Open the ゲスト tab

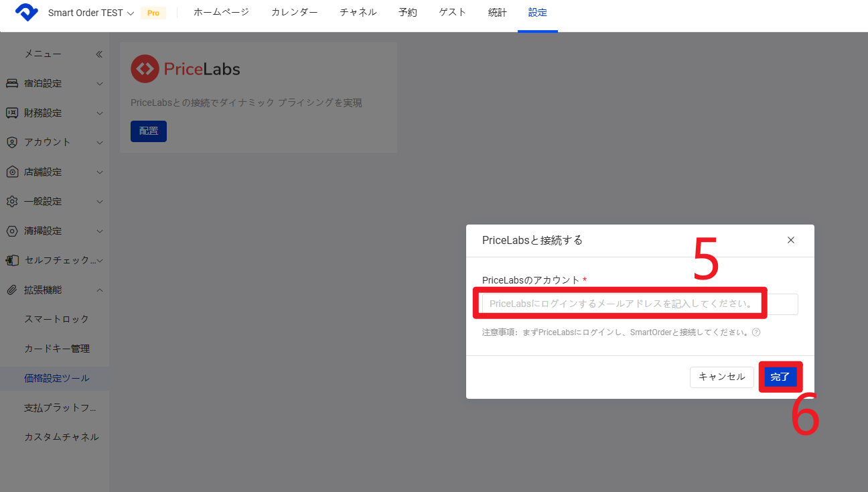(453, 13)
